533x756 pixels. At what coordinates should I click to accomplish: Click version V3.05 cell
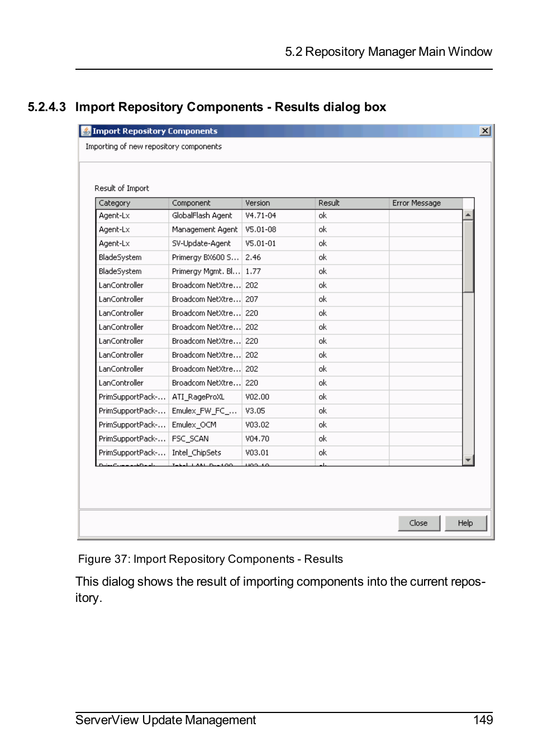point(279,411)
